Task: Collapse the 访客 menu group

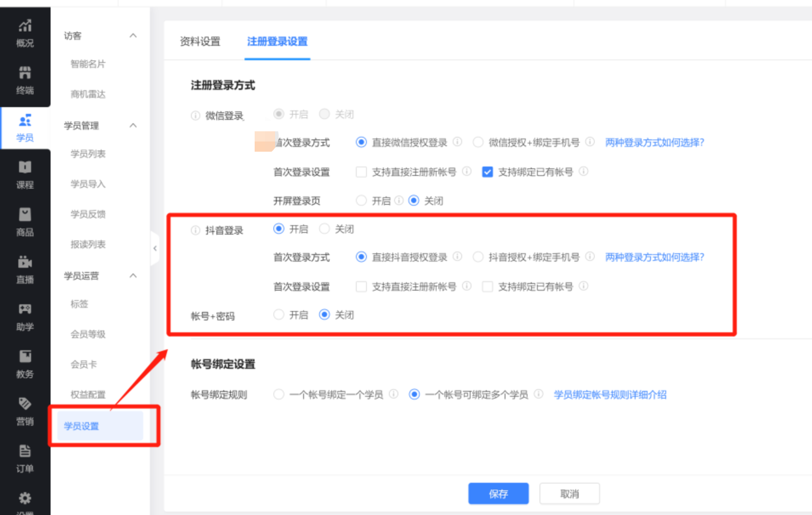Action: 133,36
